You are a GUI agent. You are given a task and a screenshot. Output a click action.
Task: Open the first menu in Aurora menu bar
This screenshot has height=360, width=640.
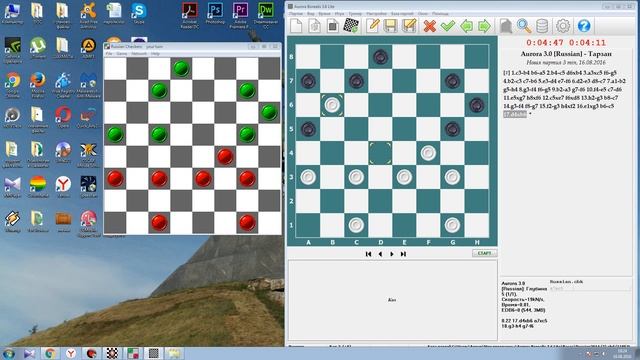coord(296,13)
